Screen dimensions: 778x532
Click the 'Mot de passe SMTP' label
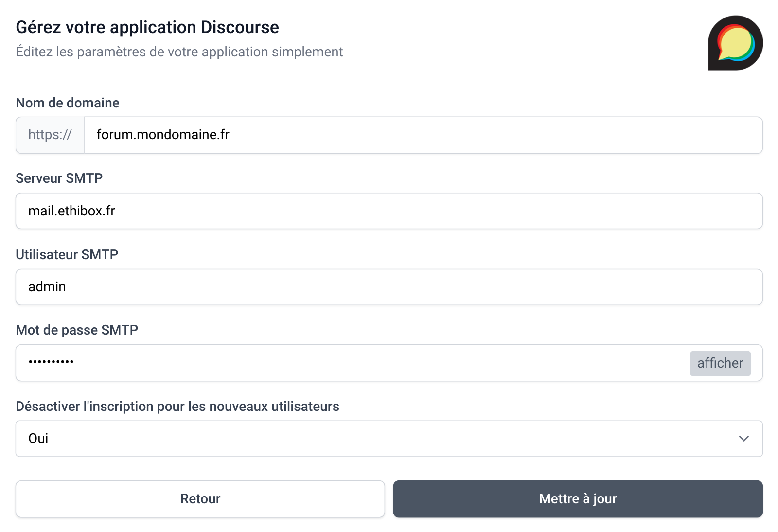pos(77,330)
